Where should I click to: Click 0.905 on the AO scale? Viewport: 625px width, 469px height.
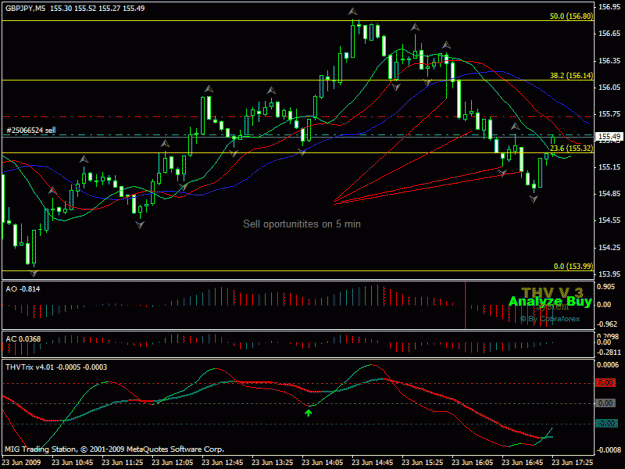click(605, 287)
